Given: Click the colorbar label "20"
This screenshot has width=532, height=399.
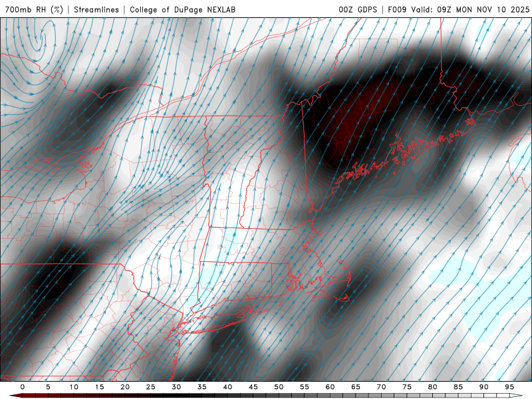Looking at the screenshot, I should 125,387.
